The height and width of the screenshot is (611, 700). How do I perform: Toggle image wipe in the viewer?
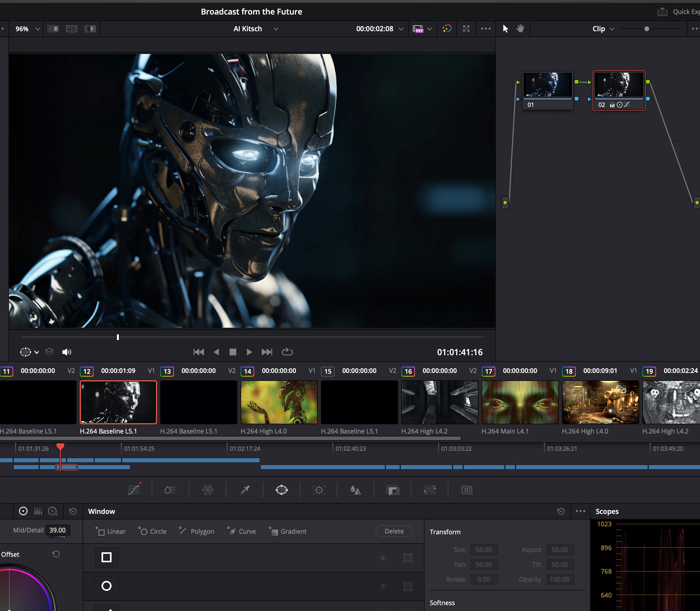(x=53, y=29)
